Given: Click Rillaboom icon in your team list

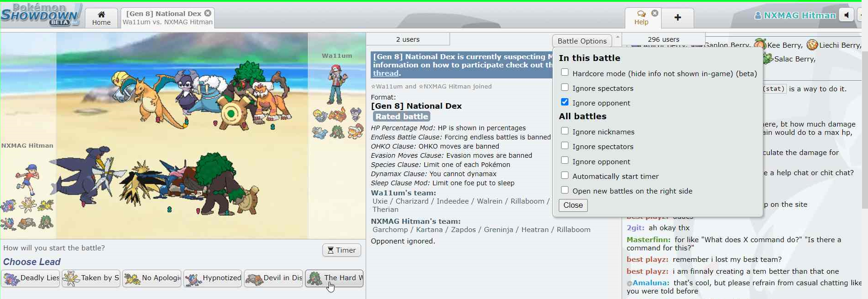Looking at the screenshot, I should (45, 223).
